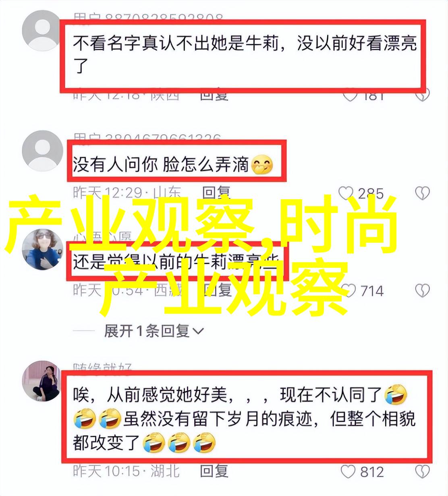448x496 pixels.
Task: Dislike the comment posted at 12:29
Action: tap(422, 194)
